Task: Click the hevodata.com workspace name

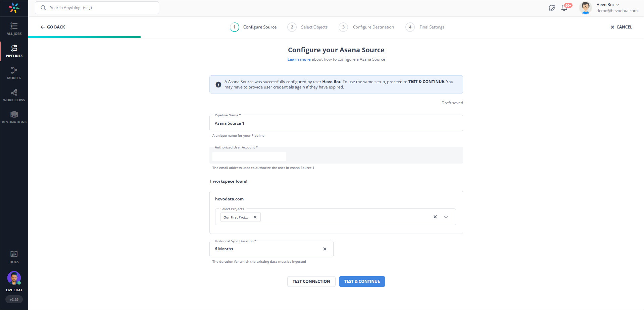Action: pos(230,199)
